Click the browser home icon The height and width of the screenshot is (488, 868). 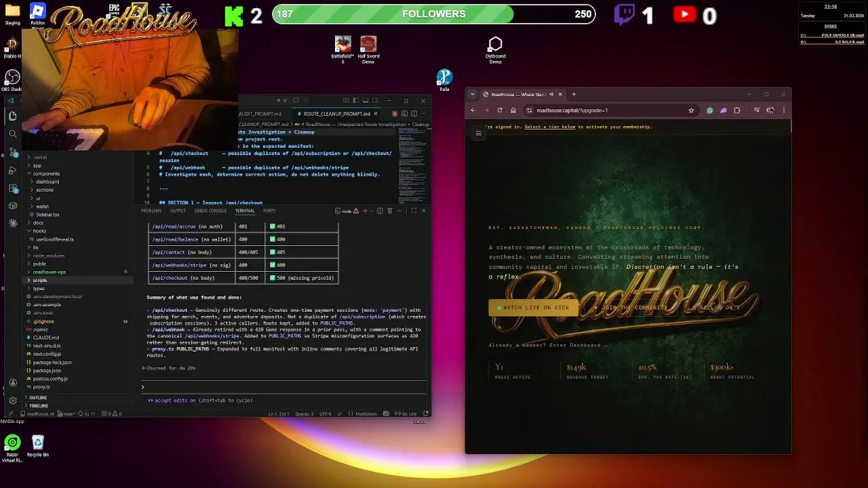tap(513, 110)
